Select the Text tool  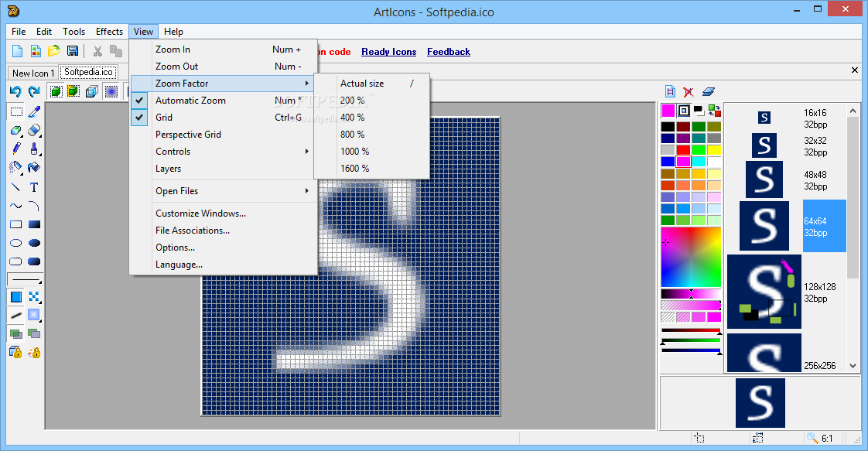click(x=34, y=187)
